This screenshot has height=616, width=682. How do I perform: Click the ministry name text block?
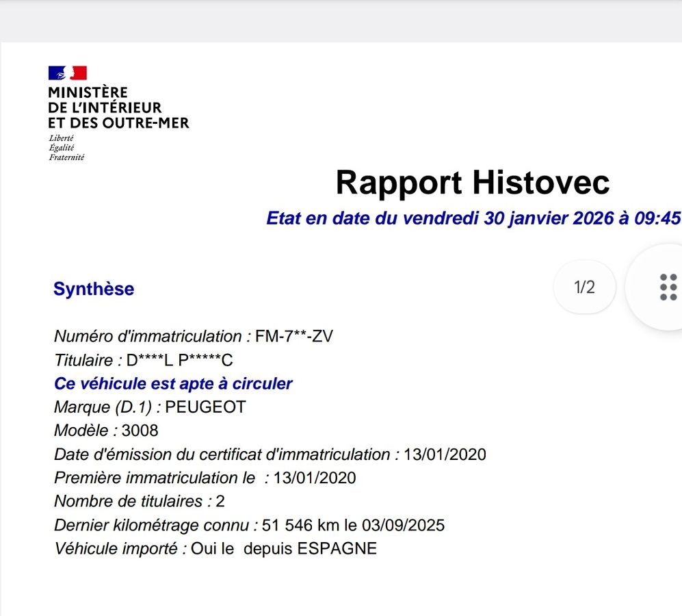click(x=120, y=107)
